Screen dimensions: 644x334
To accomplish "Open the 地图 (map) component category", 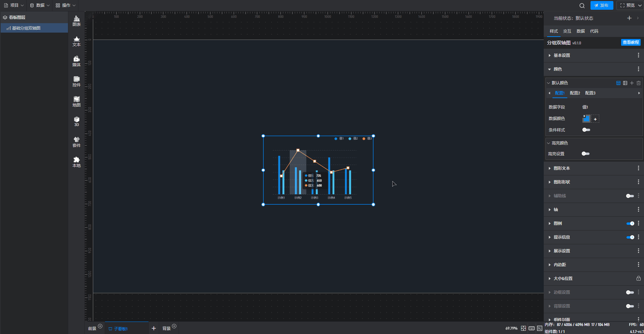I will point(76,101).
